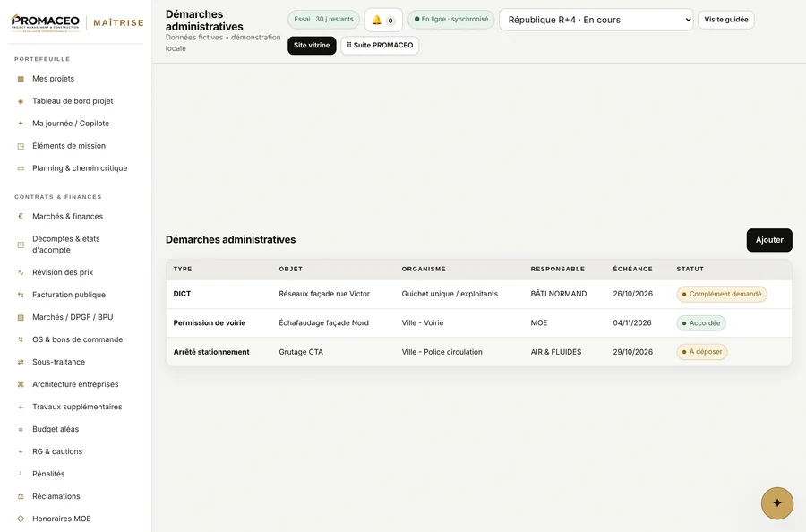This screenshot has height=532, width=806.
Task: Click the STATUT column header
Action: tap(690, 270)
